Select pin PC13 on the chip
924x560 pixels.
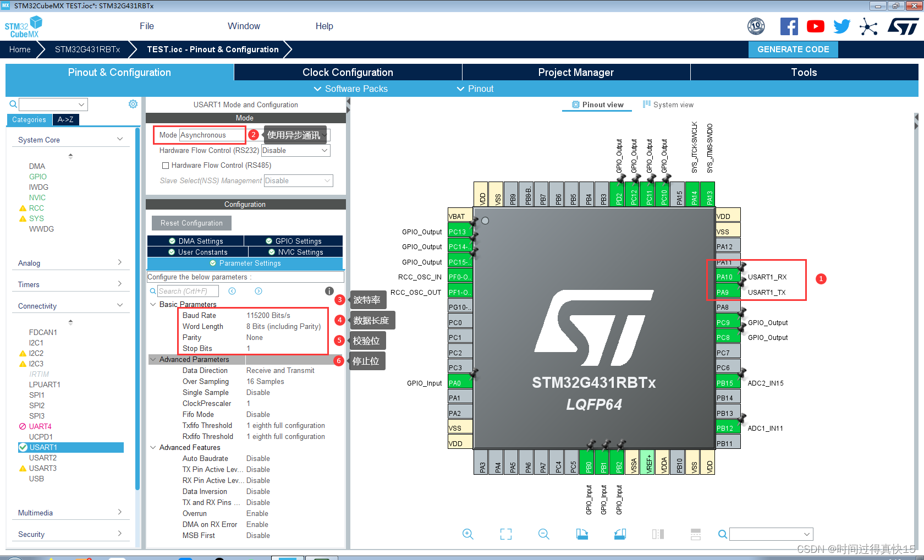[x=460, y=232]
